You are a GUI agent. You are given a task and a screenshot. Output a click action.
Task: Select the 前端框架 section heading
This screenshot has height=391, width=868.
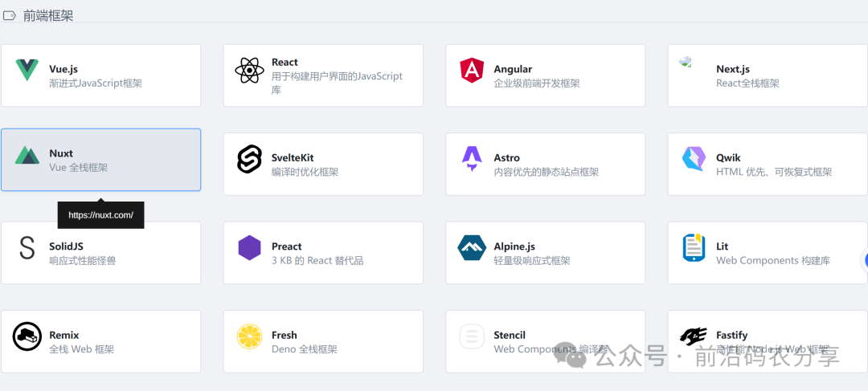(x=48, y=15)
